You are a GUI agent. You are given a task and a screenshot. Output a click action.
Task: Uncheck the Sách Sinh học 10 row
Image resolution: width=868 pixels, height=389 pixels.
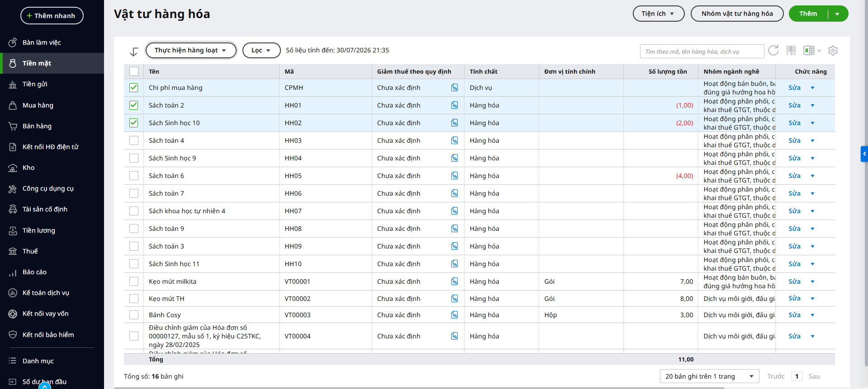pyautogui.click(x=134, y=123)
